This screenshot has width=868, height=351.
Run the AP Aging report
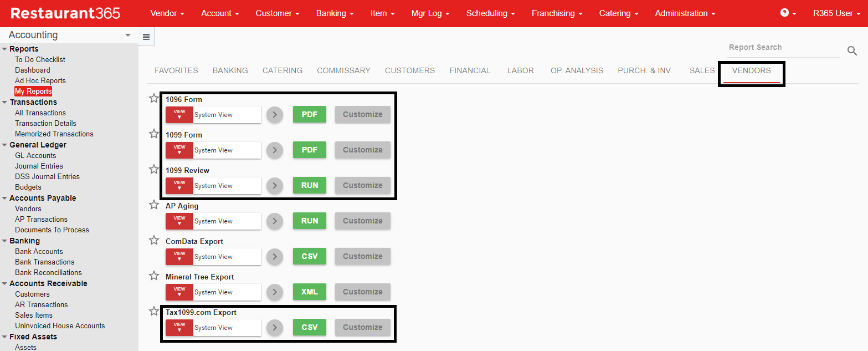[x=310, y=221]
